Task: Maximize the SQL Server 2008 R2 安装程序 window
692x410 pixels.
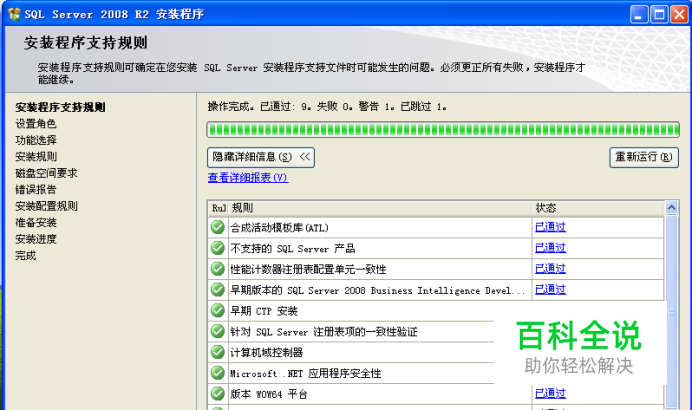Action: [x=659, y=15]
